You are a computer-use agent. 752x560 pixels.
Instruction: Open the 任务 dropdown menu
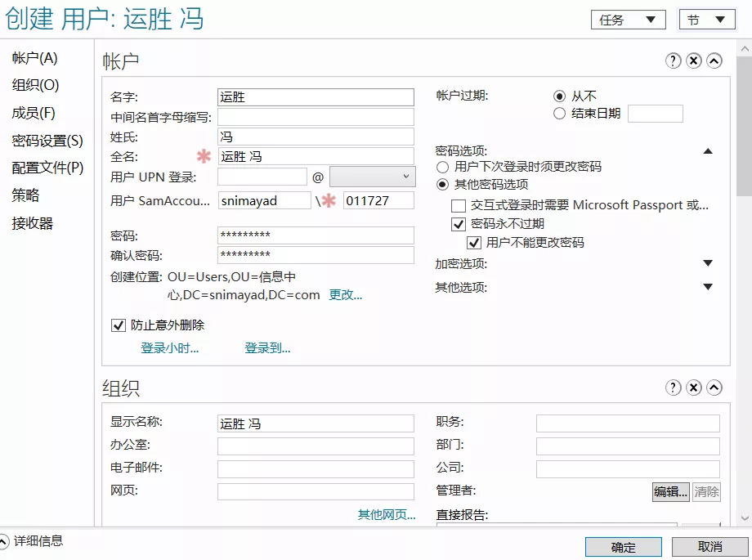point(628,20)
